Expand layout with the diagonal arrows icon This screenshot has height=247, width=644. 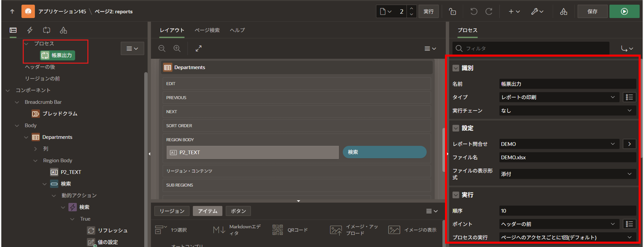(x=198, y=49)
